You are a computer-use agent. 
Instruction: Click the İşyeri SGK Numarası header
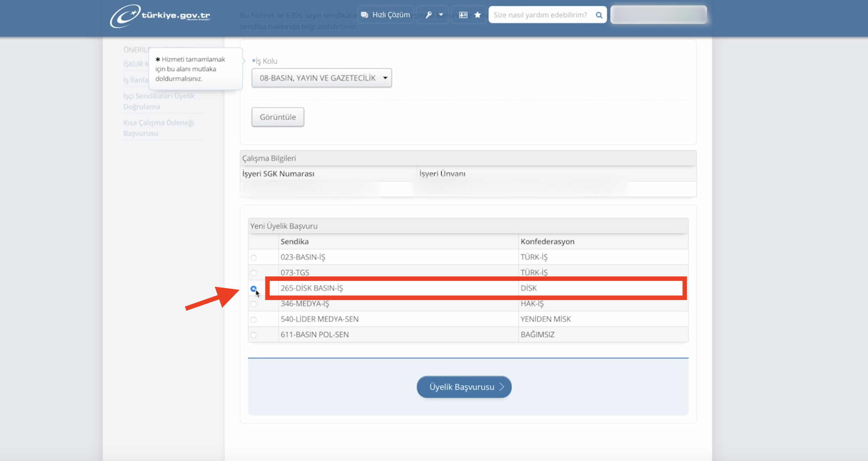click(278, 174)
